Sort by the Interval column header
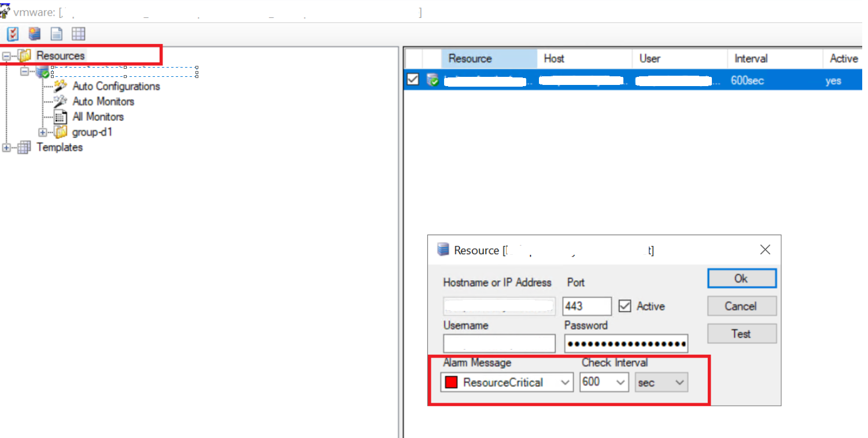 click(775, 58)
